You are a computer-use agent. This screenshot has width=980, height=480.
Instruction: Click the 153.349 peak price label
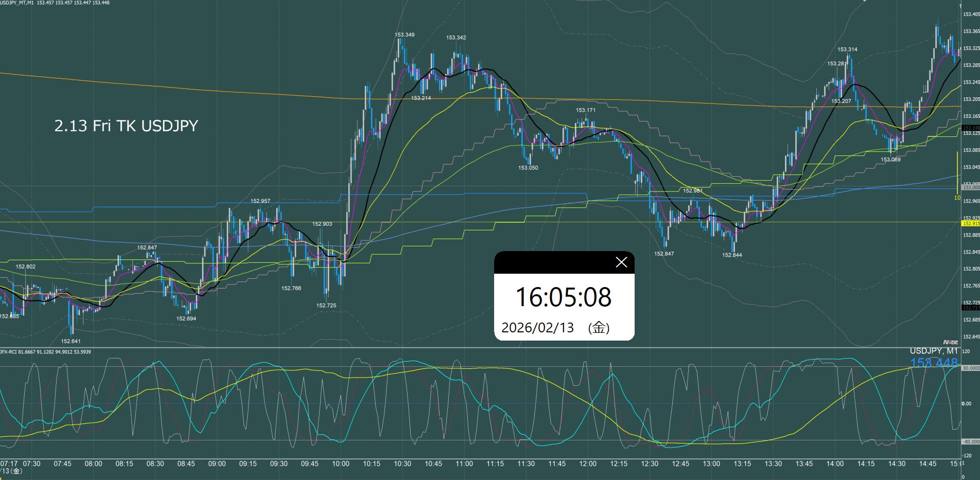click(405, 35)
